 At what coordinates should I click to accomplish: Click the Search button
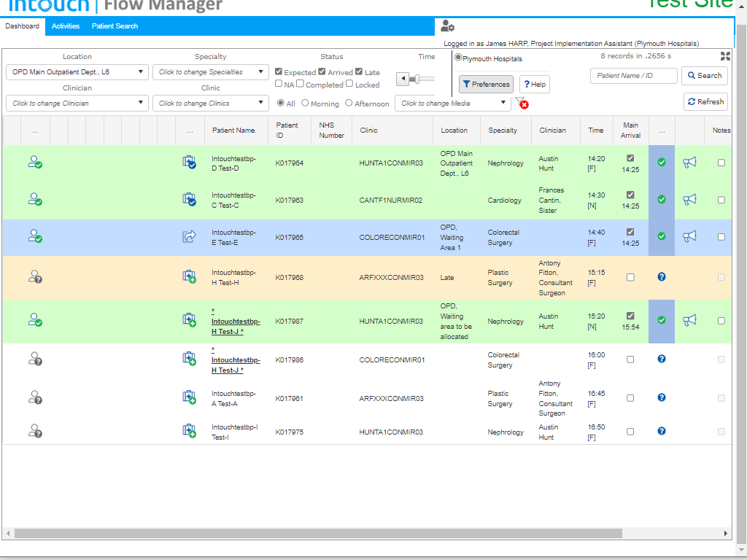pyautogui.click(x=705, y=76)
